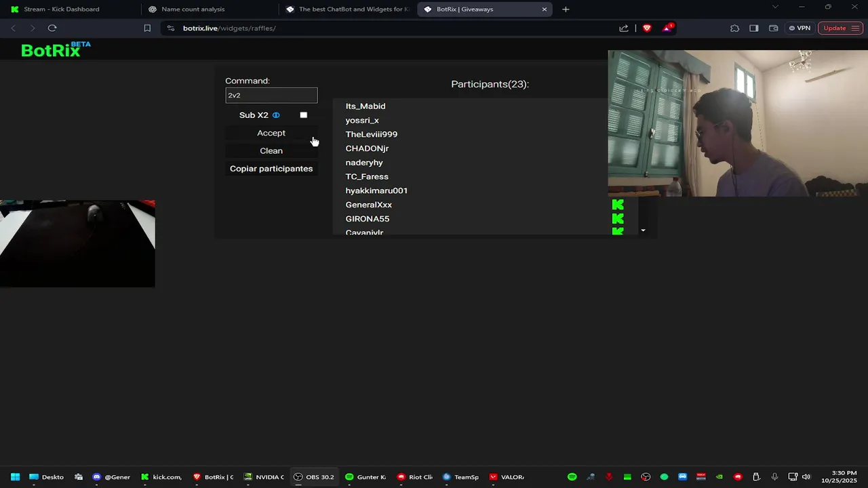This screenshot has width=868, height=488.
Task: Click the mouse-cam overlay thumbnail
Action: tap(77, 243)
